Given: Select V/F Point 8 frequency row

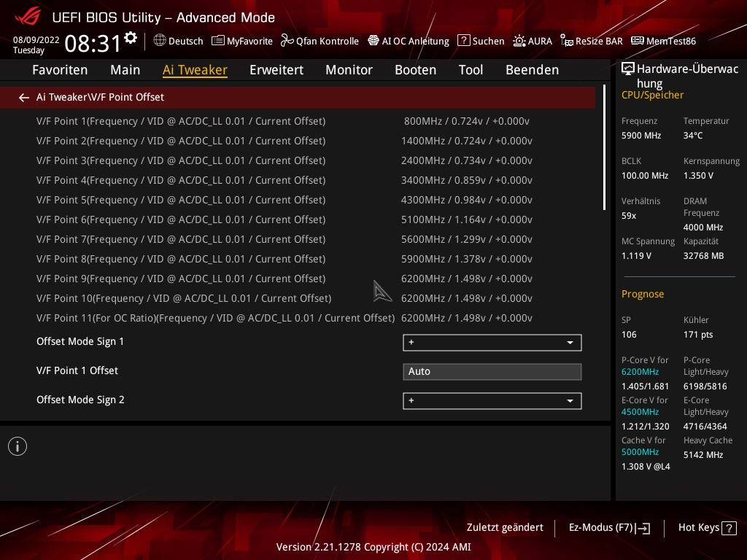Looking at the screenshot, I should pyautogui.click(x=298, y=259).
